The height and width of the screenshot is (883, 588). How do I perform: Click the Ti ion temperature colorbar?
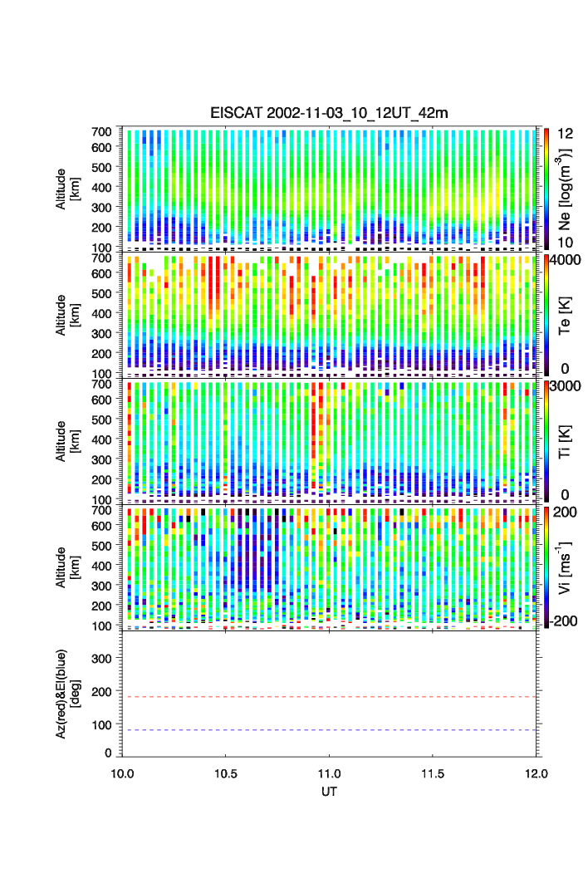pos(546,441)
